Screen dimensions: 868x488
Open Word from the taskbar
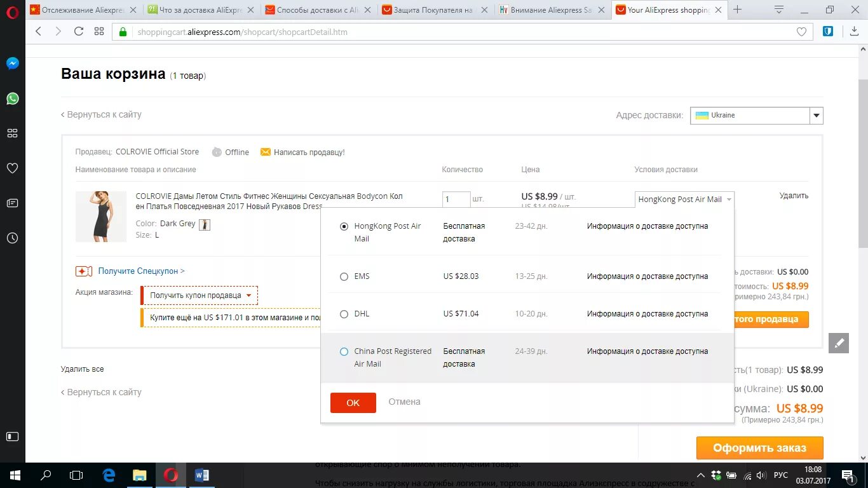pos(202,475)
